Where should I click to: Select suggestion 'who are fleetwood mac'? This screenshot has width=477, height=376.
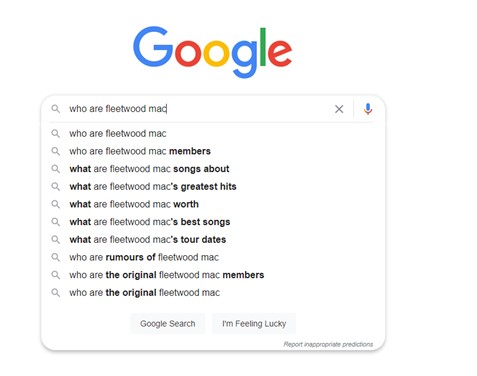[x=213, y=134]
